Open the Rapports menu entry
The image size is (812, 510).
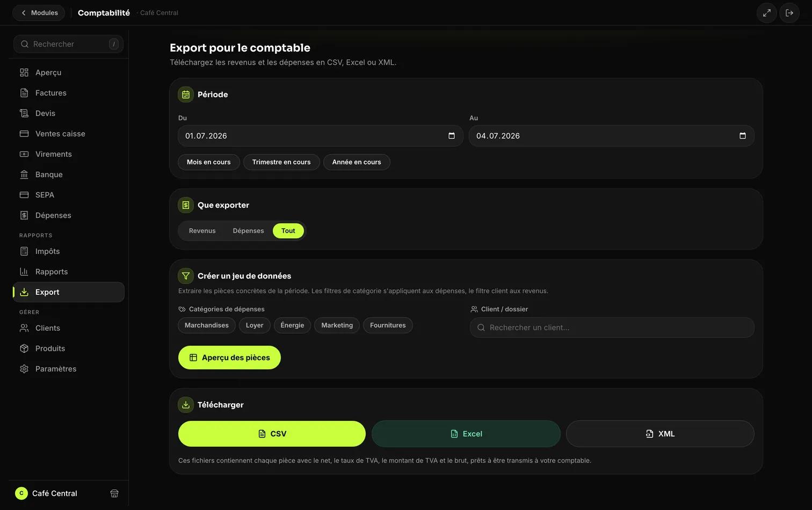click(x=69, y=272)
